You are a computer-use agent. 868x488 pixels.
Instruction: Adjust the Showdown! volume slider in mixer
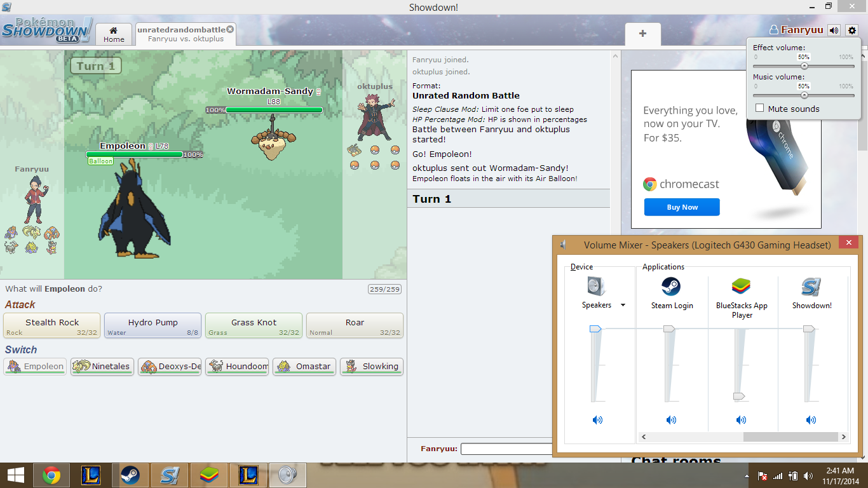(x=809, y=329)
